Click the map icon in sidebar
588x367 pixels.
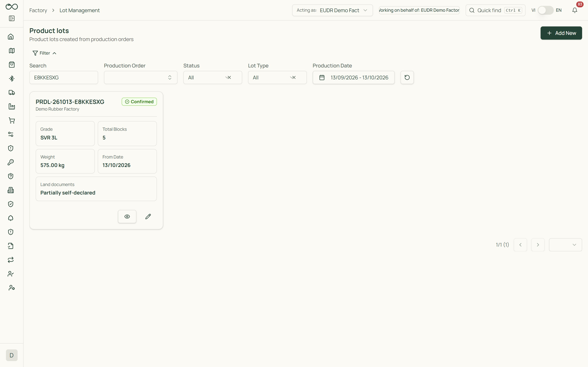point(11,50)
